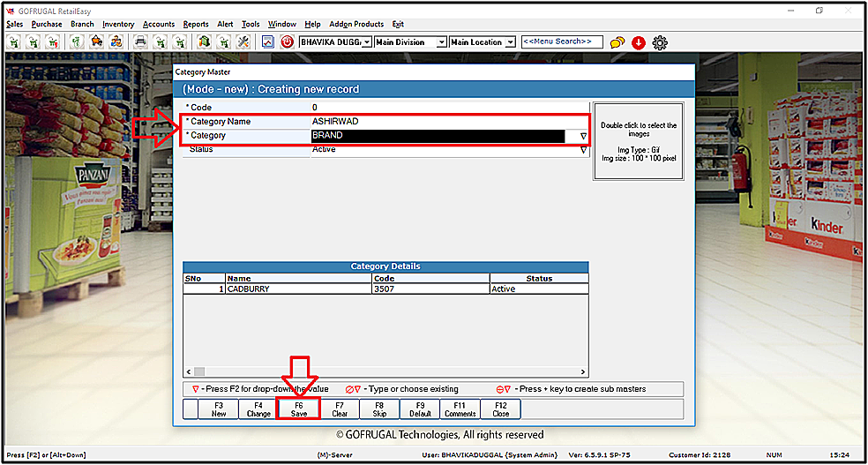Click the printer icon in toolbar
Image resolution: width=868 pixels, height=465 pixels.
tap(141, 42)
